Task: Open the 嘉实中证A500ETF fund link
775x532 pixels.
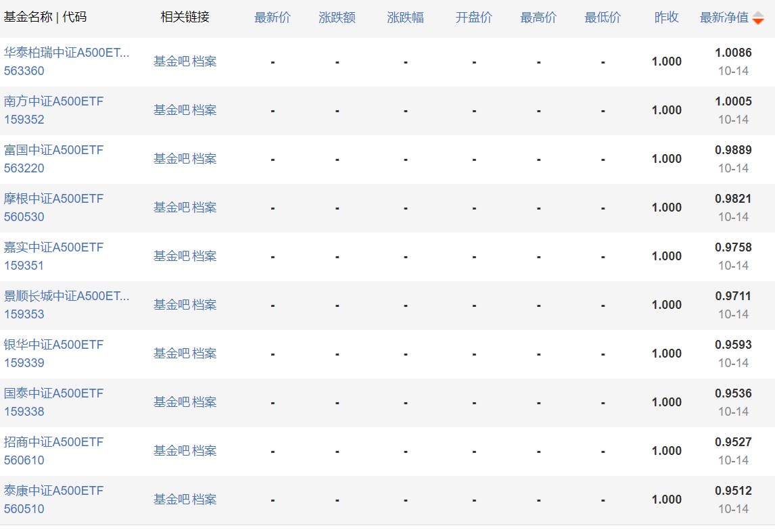Action: point(54,247)
